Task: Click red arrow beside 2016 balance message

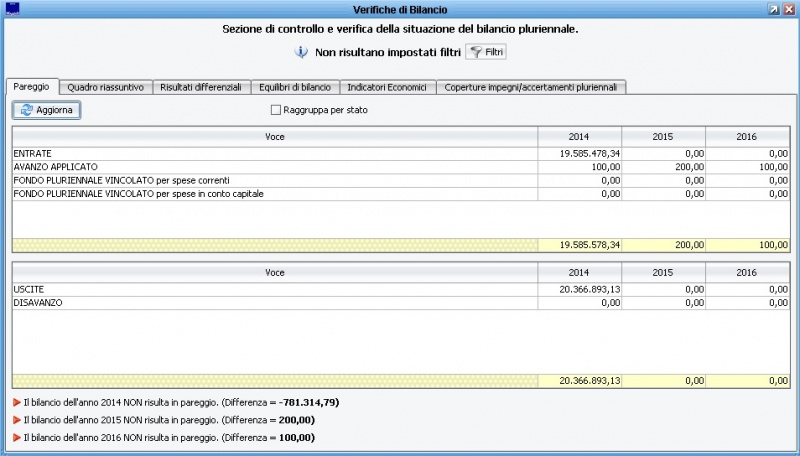Action: (17, 438)
